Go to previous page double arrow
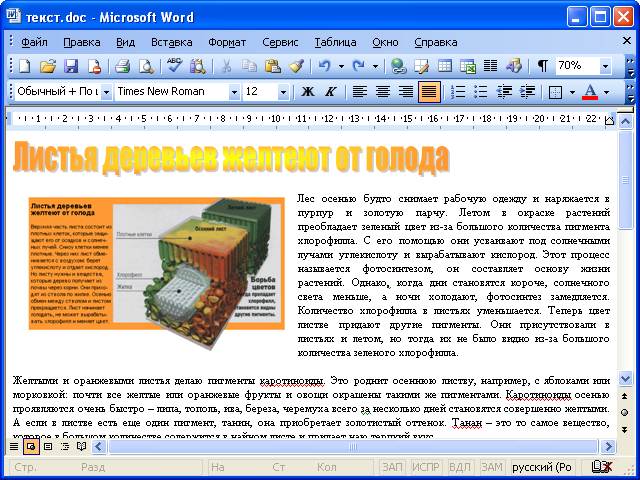The width and height of the screenshot is (640, 480). [x=625, y=396]
